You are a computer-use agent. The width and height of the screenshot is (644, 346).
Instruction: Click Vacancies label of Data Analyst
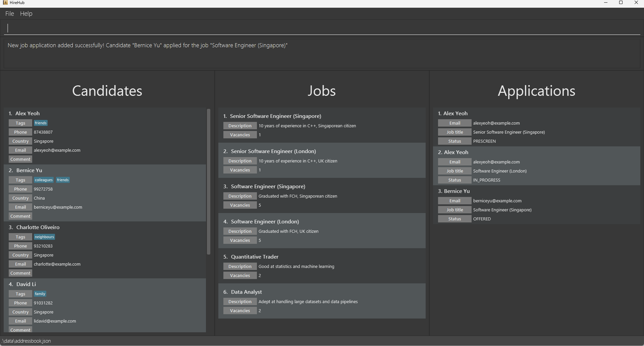[240, 311]
